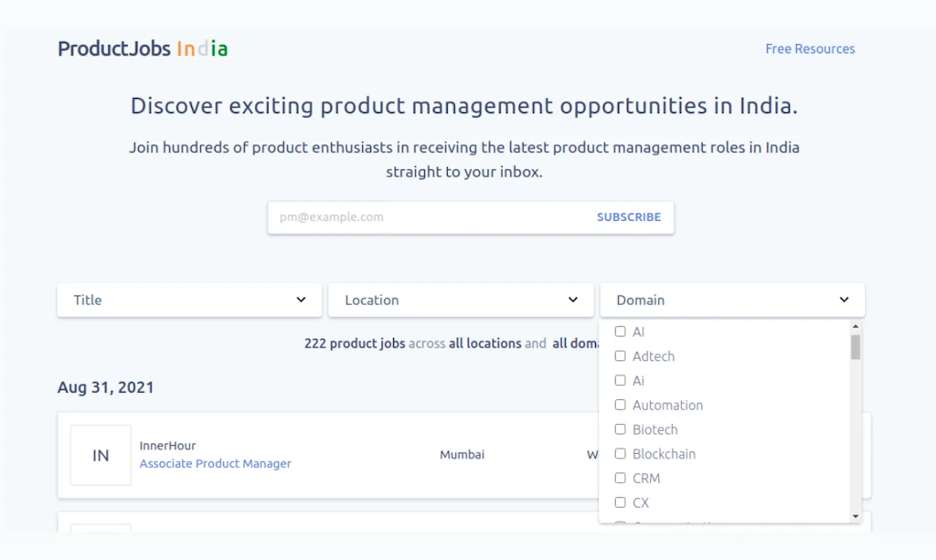
Task: Select the Biotech domain checkbox
Action: pos(621,429)
